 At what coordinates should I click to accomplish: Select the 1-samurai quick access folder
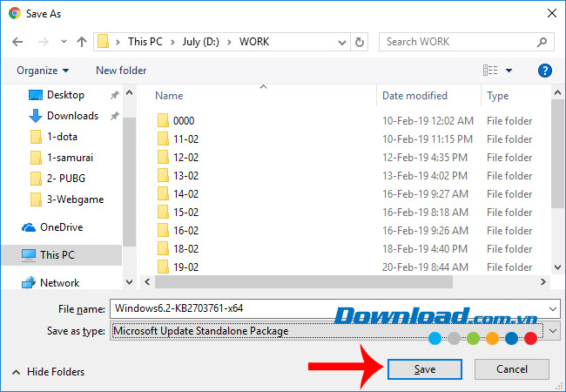point(70,158)
